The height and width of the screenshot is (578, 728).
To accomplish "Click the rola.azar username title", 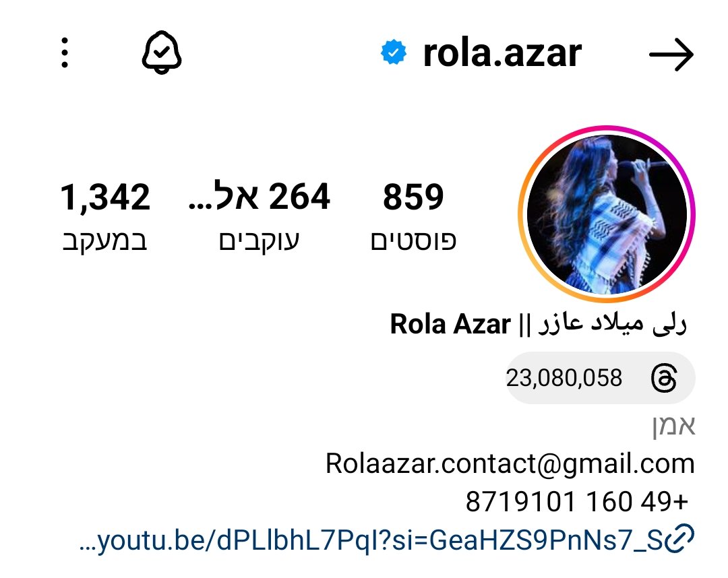I will (x=502, y=53).
